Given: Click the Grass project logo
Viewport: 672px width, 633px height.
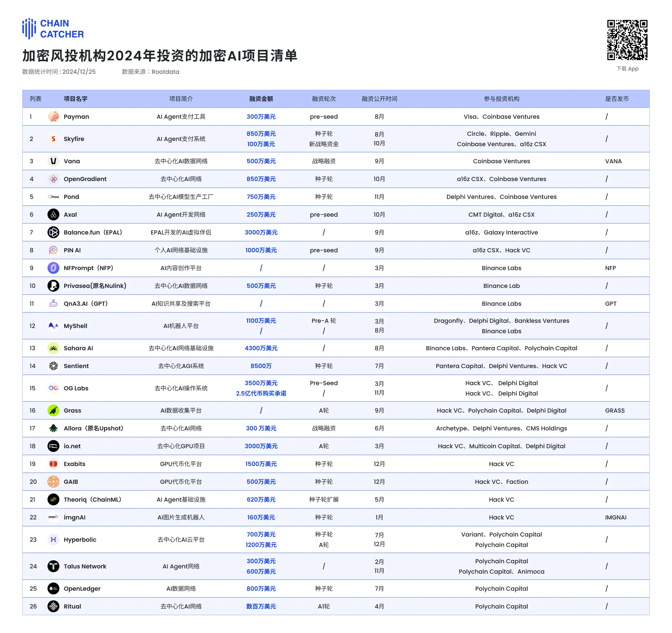Looking at the screenshot, I should pos(53,410).
